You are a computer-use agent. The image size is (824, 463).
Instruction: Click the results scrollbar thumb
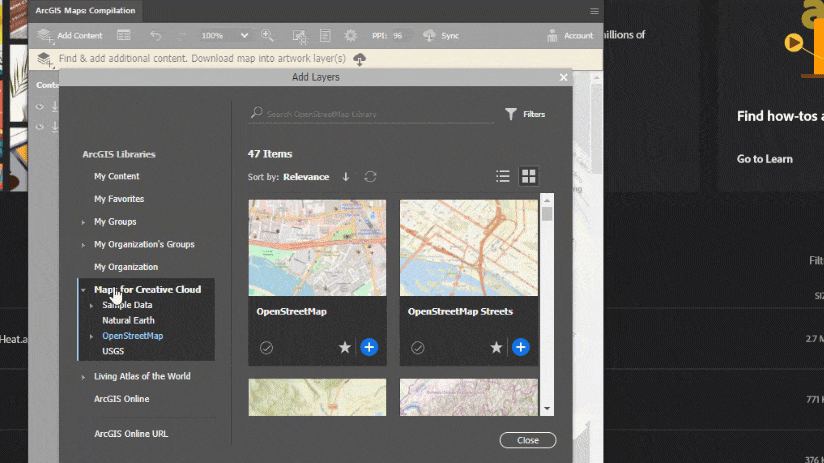coord(547,214)
